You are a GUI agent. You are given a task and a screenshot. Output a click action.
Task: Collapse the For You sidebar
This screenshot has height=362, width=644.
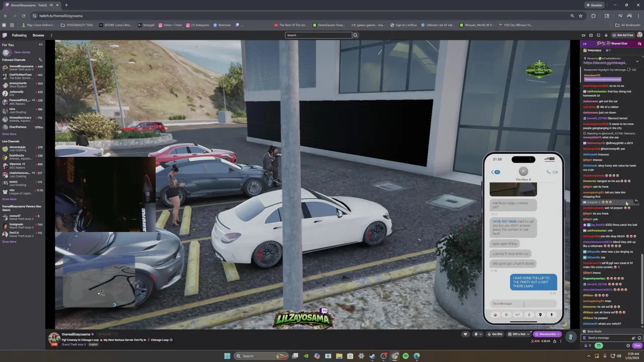pyautogui.click(x=41, y=45)
